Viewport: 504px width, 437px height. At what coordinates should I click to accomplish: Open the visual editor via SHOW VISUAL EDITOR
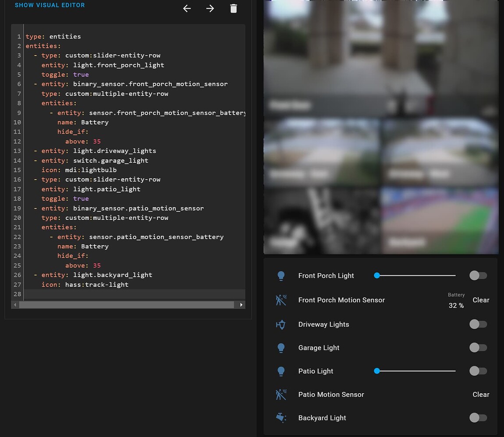pyautogui.click(x=50, y=5)
